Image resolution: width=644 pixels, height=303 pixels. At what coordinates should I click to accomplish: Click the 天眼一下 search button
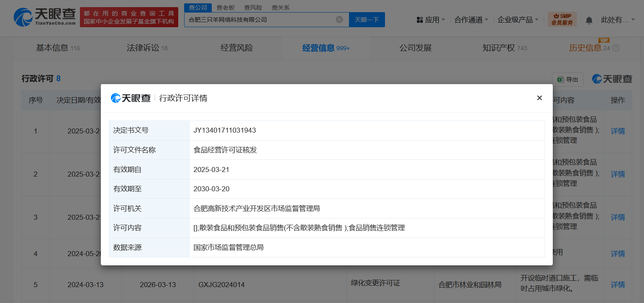coord(367,20)
